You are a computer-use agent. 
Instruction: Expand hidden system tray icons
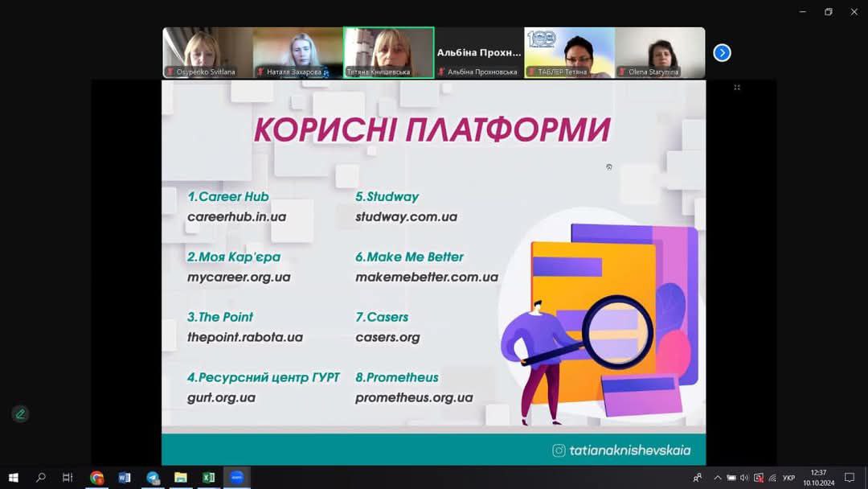tap(718, 478)
